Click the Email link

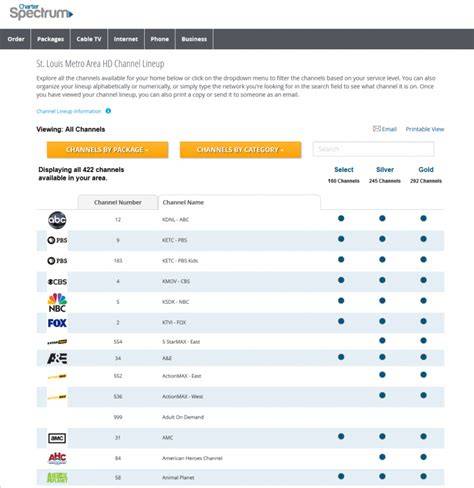(389, 129)
